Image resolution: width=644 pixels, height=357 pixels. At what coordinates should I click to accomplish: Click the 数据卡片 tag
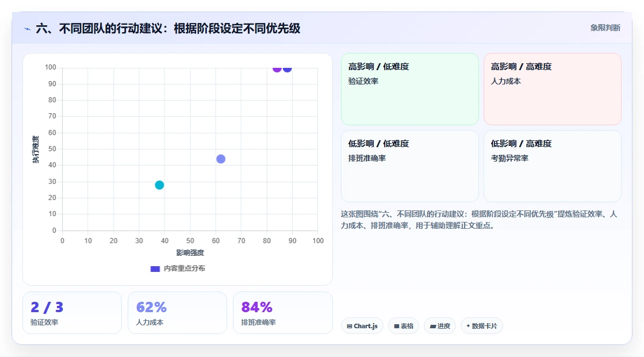click(x=482, y=326)
